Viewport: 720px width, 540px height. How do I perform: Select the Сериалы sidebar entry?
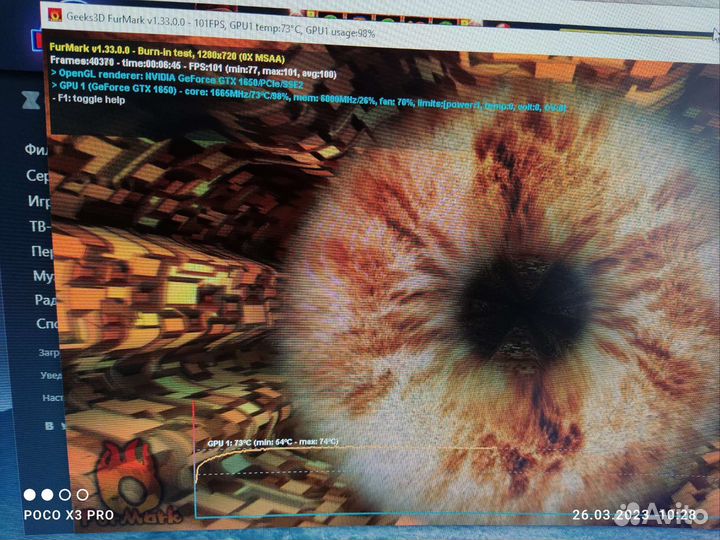[x=37, y=175]
